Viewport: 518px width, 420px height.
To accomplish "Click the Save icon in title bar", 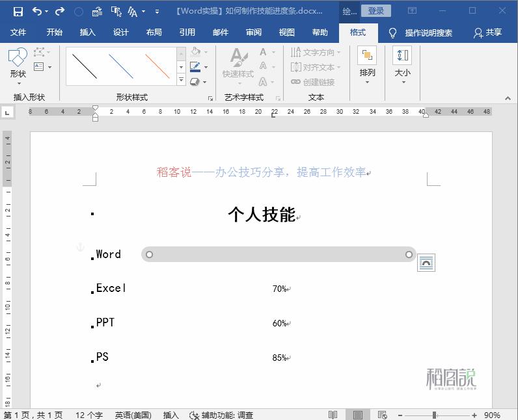I will click(18, 12).
